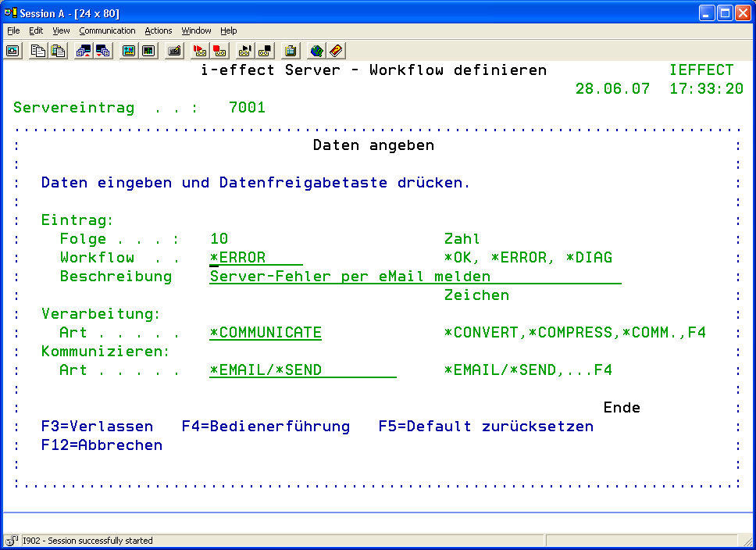Open the File menu
The image size is (756, 550).
[13, 30]
